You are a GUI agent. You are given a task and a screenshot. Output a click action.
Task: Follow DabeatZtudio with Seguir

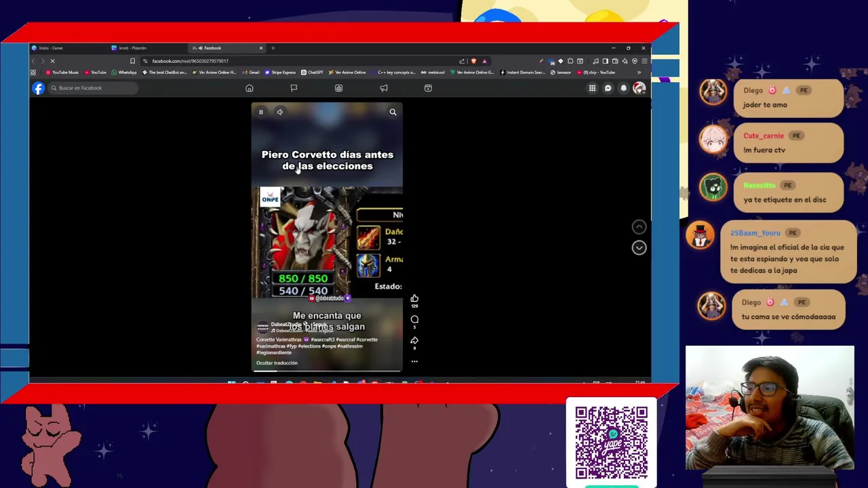coord(320,324)
